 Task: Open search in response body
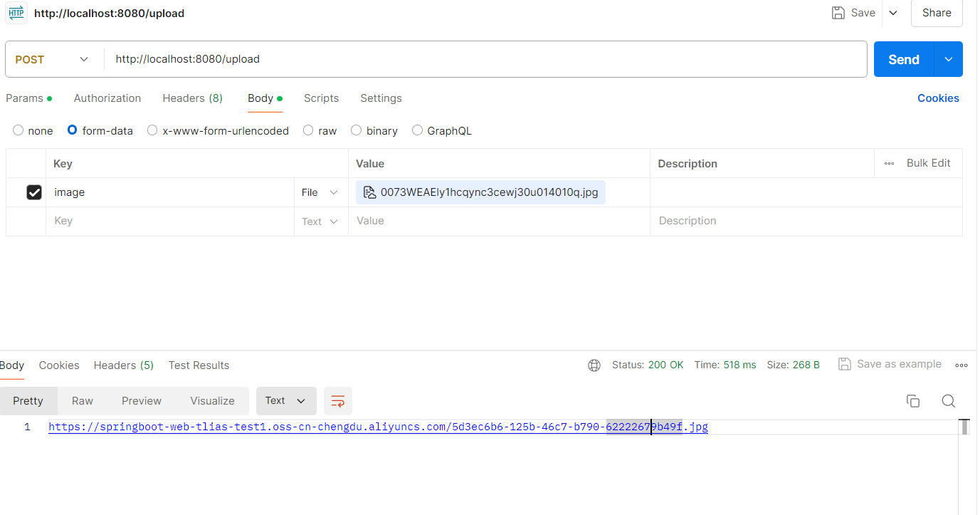click(x=948, y=401)
